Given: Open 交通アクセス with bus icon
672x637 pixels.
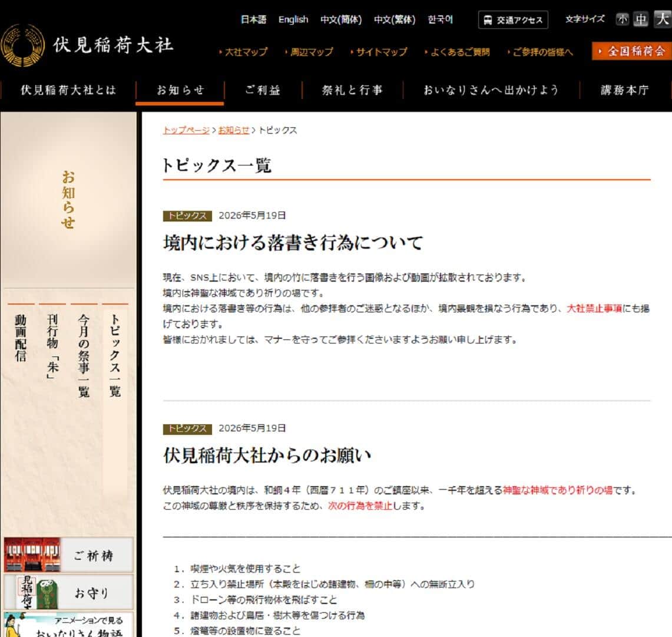Looking at the screenshot, I should coord(513,19).
